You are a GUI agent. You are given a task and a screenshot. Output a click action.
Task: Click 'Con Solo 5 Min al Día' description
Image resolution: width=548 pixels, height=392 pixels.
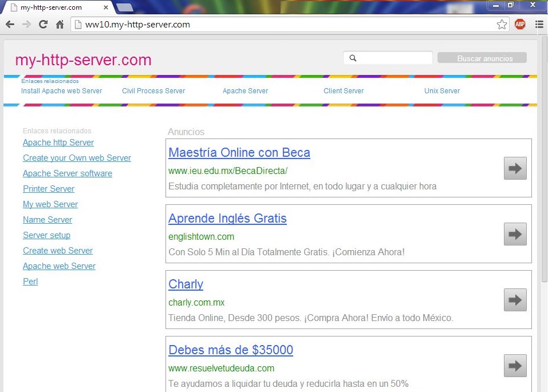pos(286,252)
